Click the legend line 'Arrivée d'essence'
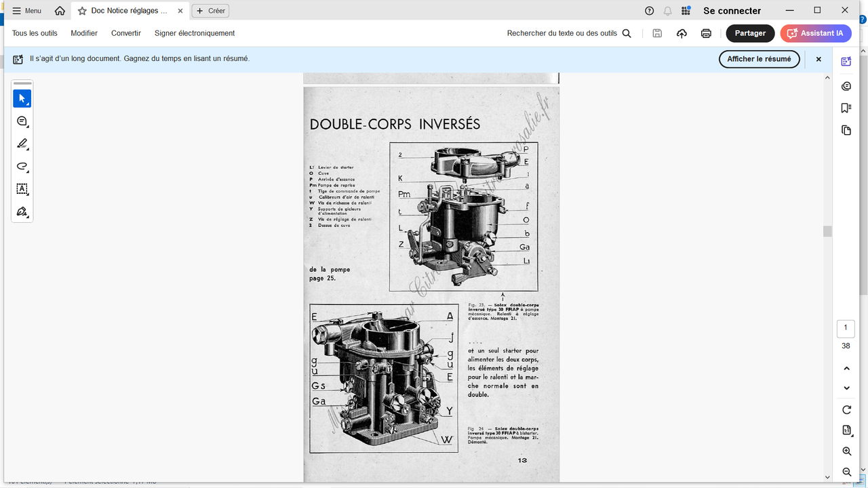Viewport: 868px width, 488px height. 332,179
